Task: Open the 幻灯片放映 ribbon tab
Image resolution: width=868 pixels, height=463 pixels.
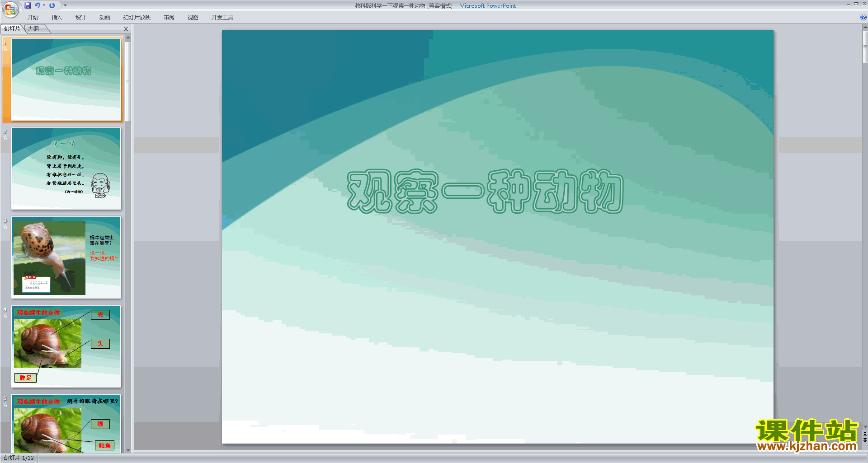Action: 137,18
